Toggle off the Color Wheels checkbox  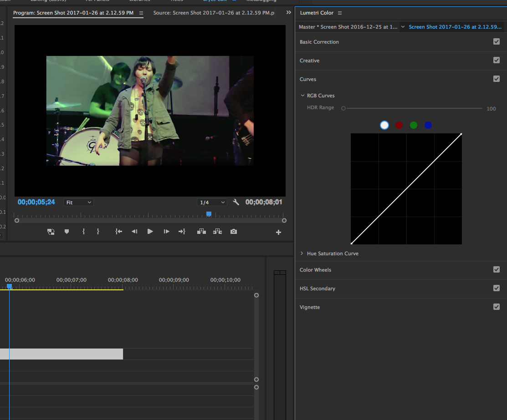[497, 269]
